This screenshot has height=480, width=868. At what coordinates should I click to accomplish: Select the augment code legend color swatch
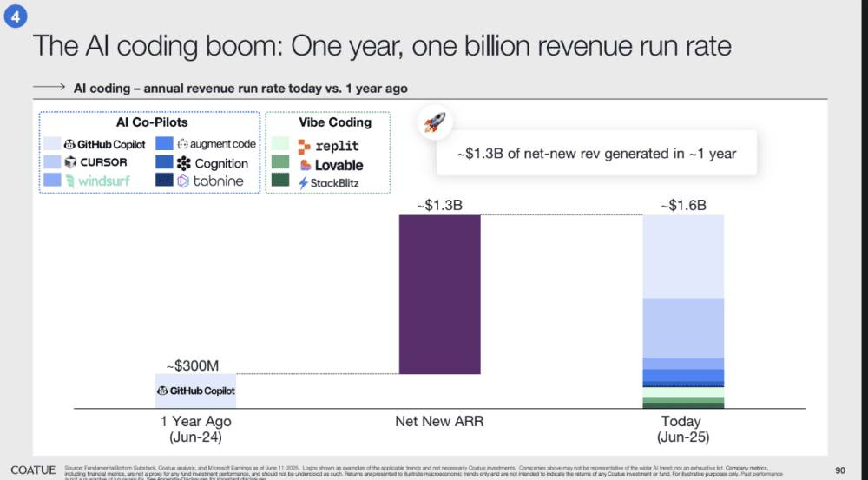click(x=164, y=143)
